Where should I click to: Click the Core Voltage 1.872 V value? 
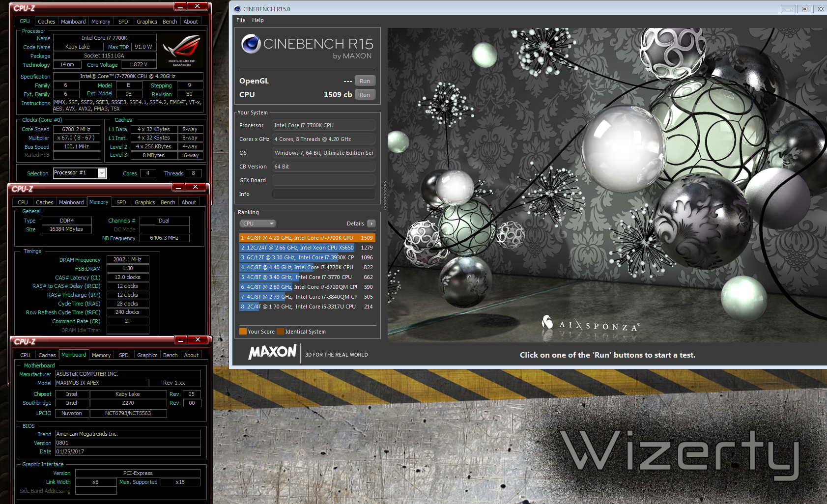(138, 64)
